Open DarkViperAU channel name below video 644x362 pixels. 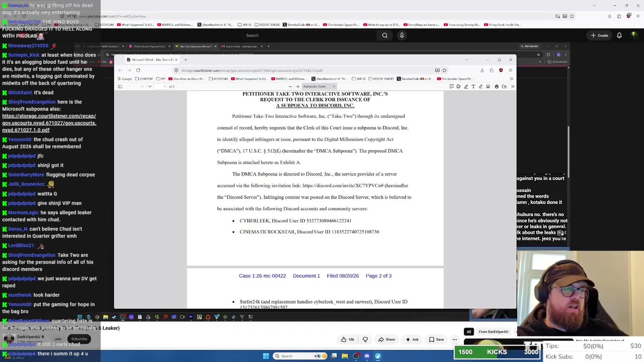[x=29, y=337]
